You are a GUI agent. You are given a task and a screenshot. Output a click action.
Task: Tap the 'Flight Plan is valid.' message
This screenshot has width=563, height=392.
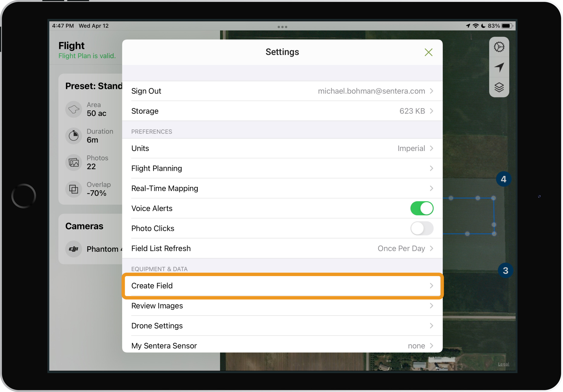click(x=87, y=56)
